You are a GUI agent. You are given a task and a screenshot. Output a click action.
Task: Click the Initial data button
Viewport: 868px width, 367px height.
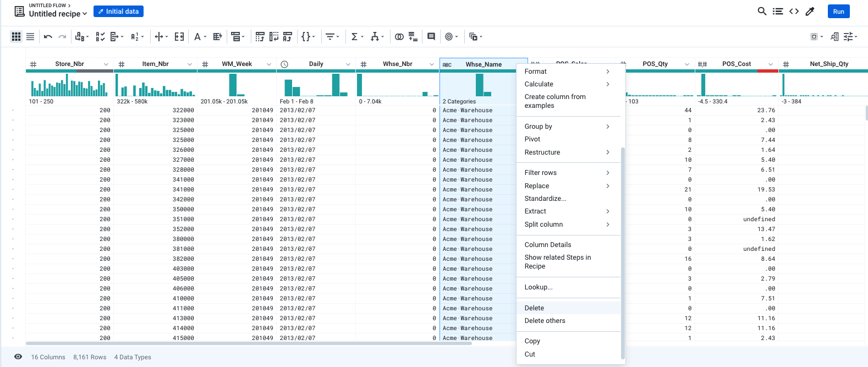[118, 12]
